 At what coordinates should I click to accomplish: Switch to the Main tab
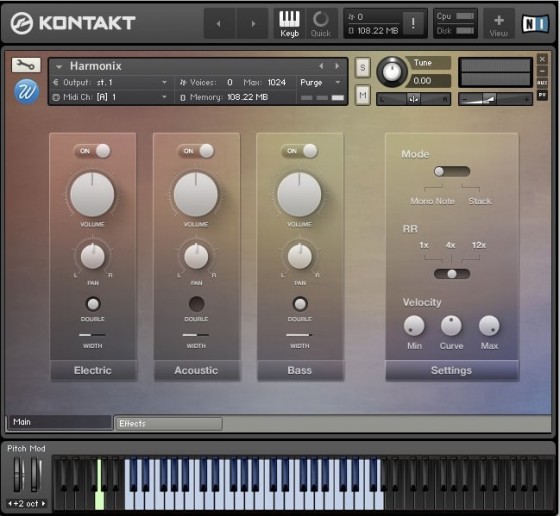click(x=60, y=422)
